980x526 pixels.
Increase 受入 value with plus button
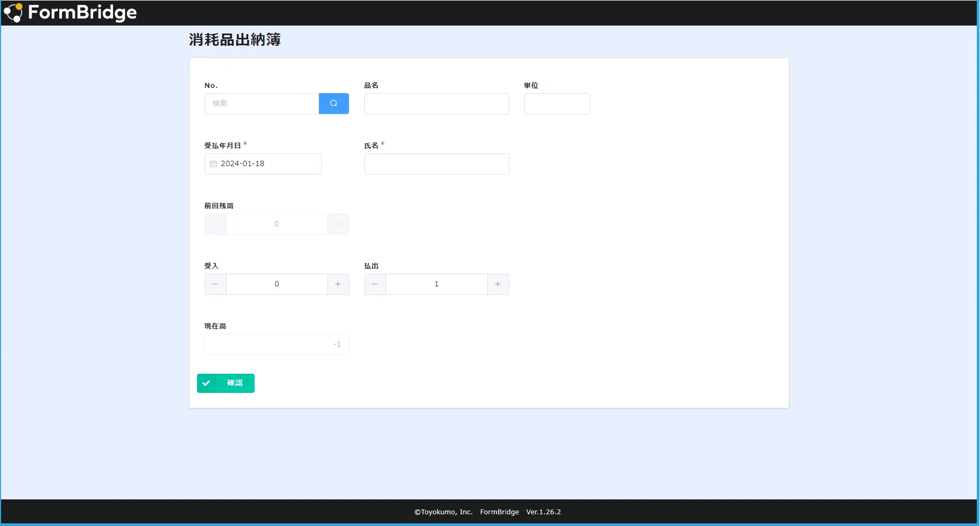[338, 284]
